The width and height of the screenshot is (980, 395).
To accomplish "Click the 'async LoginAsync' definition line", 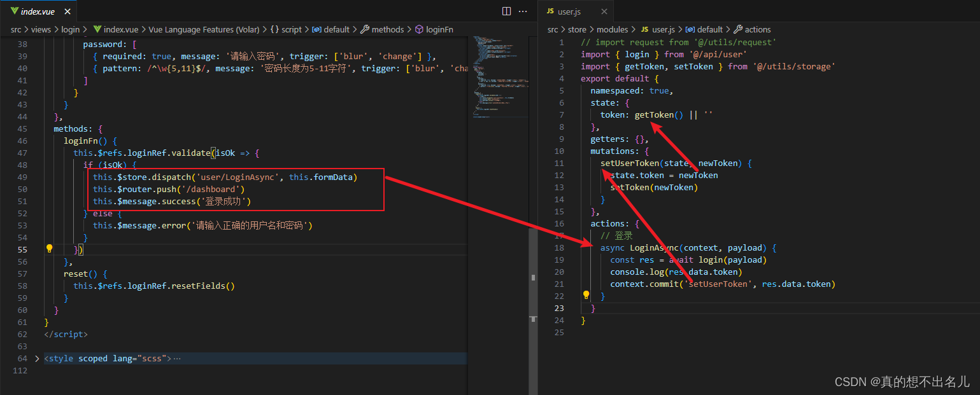I will [x=688, y=247].
